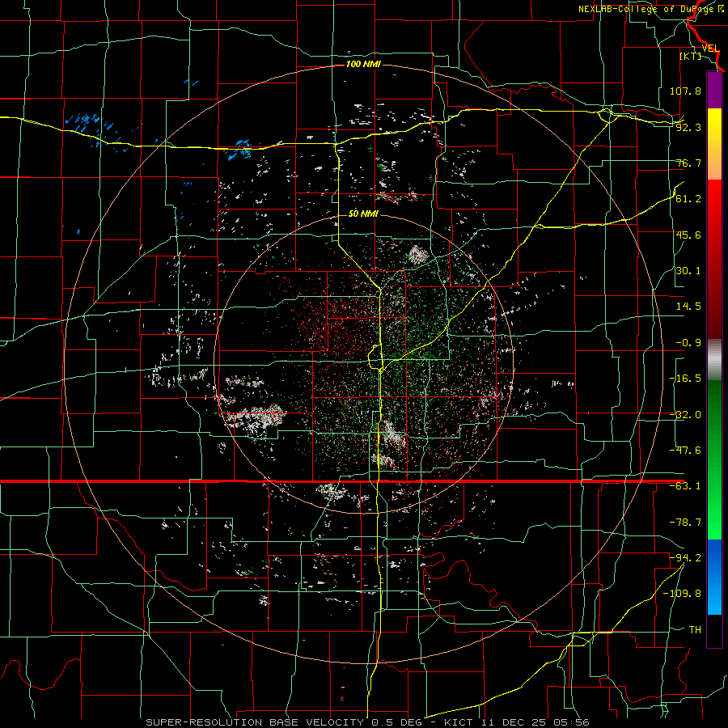This screenshot has width=728, height=728.
Task: Click the -78.7 velocity scale value
Action: coord(685,523)
